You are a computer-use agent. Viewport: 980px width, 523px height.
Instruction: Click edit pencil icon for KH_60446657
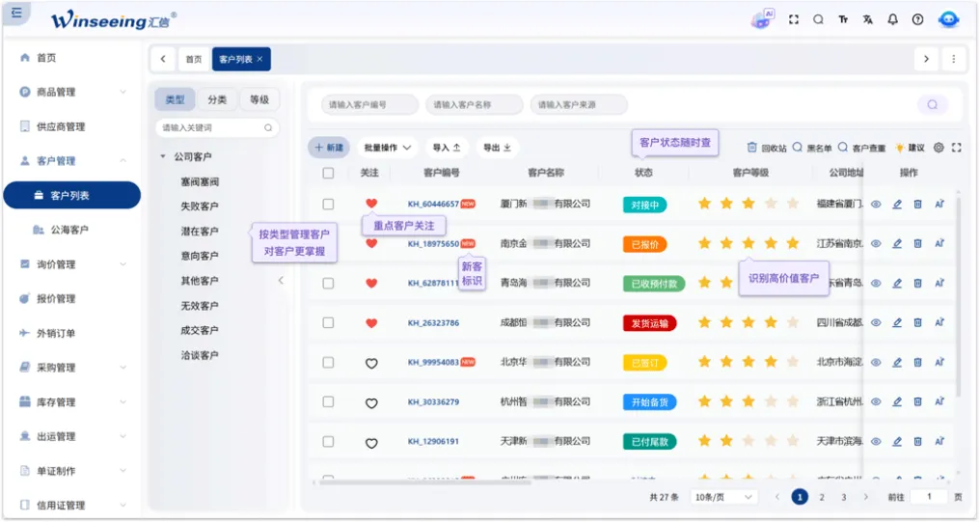click(x=897, y=204)
